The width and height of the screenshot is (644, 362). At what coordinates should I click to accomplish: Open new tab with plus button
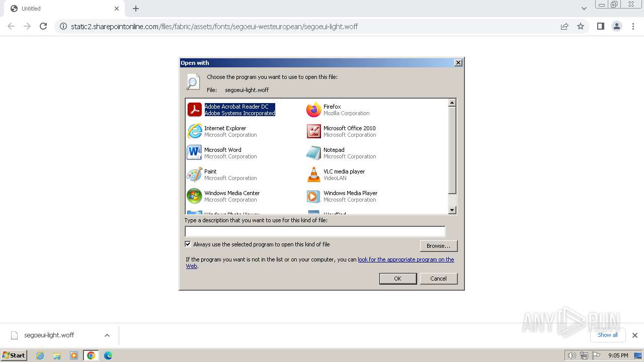136,9
